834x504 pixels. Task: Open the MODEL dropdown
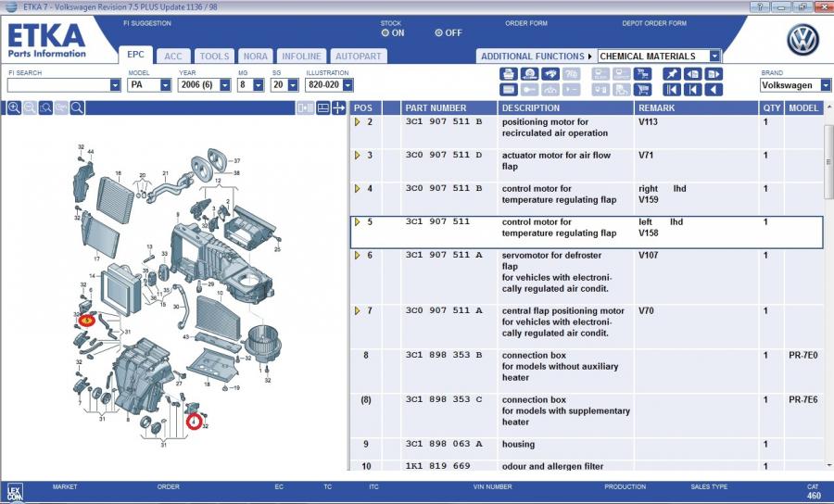click(x=166, y=85)
